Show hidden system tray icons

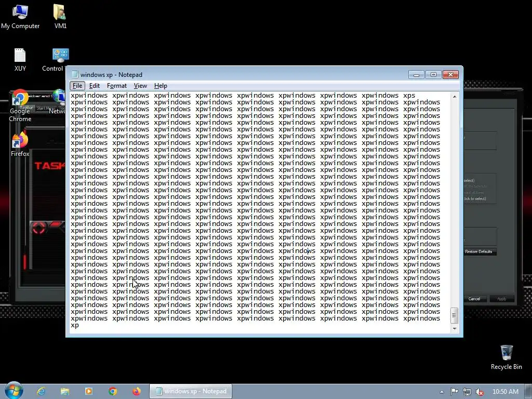tap(442, 392)
